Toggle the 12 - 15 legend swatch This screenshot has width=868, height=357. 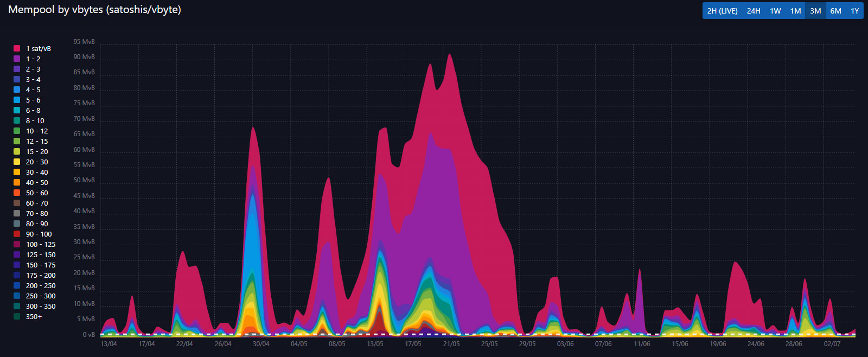pyautogui.click(x=17, y=141)
